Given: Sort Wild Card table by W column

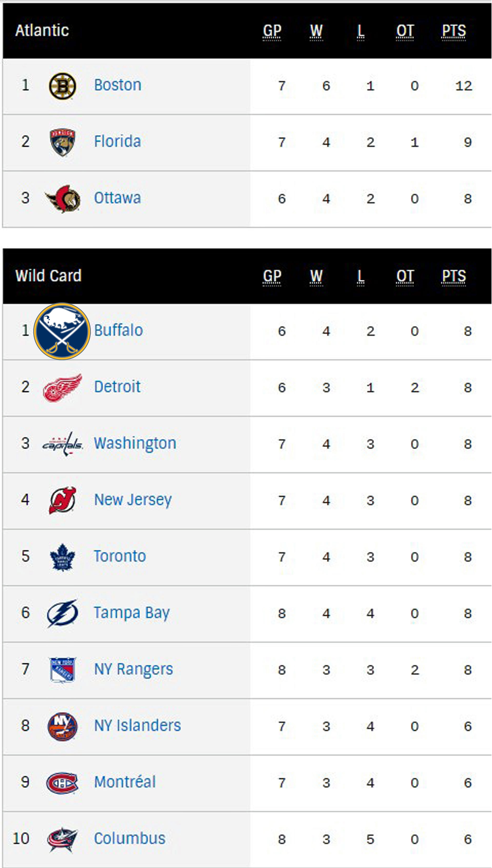Looking at the screenshot, I should 316,276.
